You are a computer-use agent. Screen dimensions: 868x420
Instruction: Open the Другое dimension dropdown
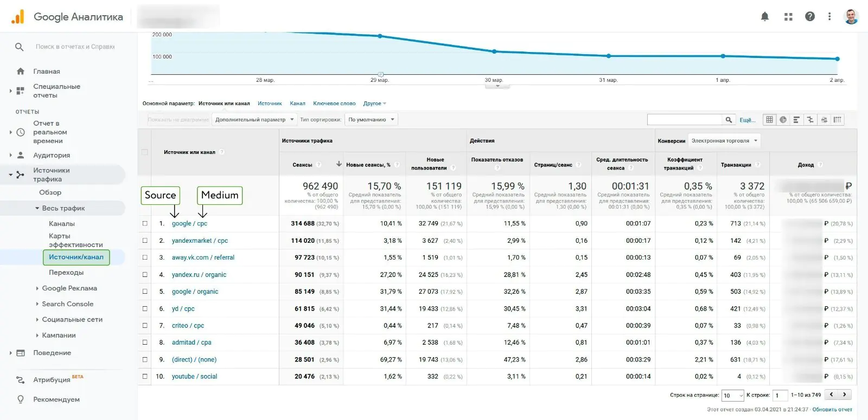(375, 104)
